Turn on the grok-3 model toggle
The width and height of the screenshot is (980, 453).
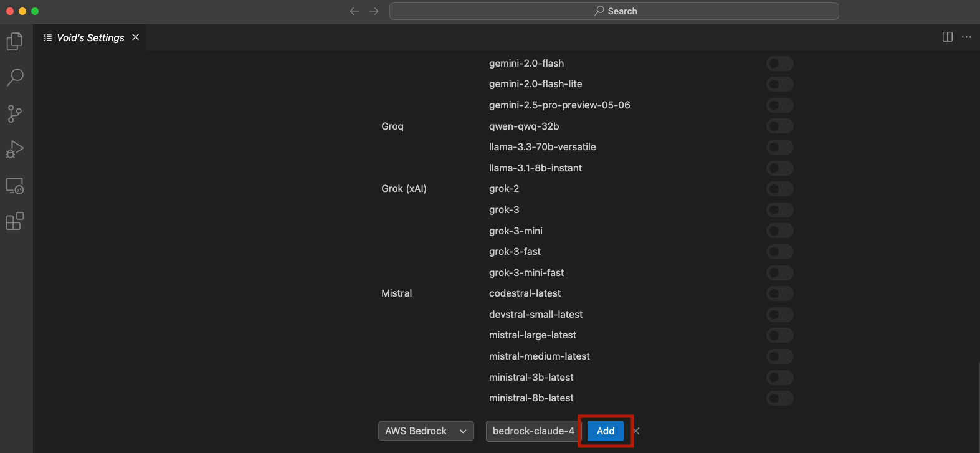coord(779,210)
